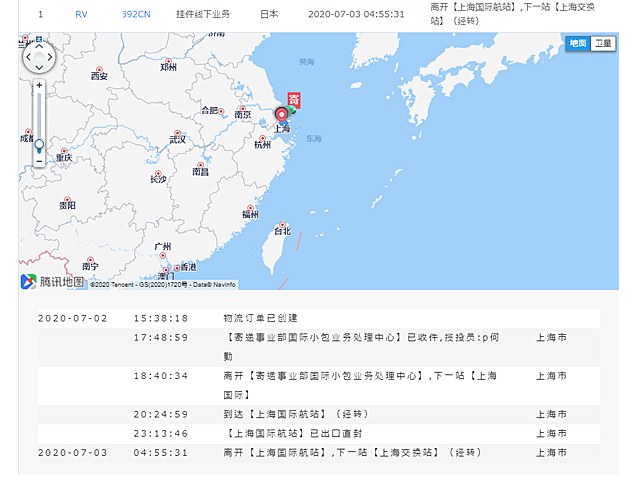Pan the map down with the bottom arrow
Image resolution: width=640 pixels, height=480 pixels.
40,67
